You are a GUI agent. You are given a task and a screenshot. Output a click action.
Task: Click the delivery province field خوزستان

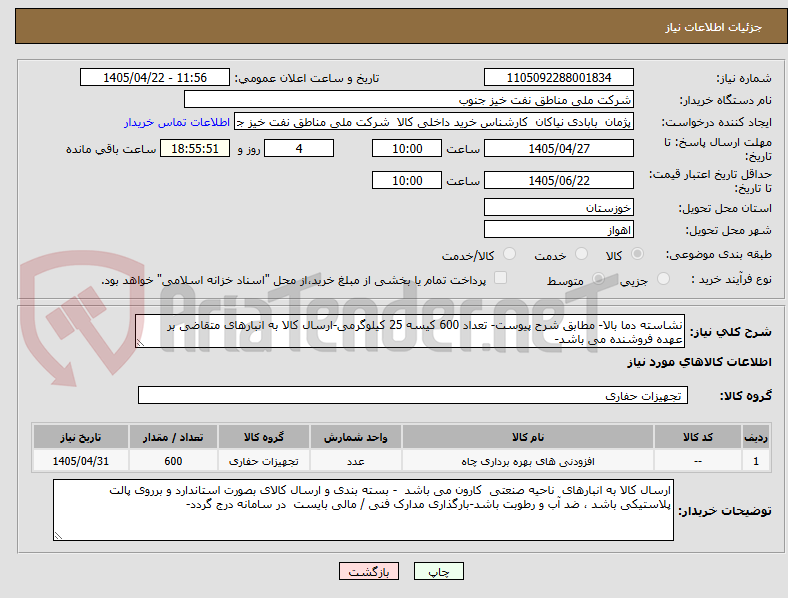click(558, 207)
